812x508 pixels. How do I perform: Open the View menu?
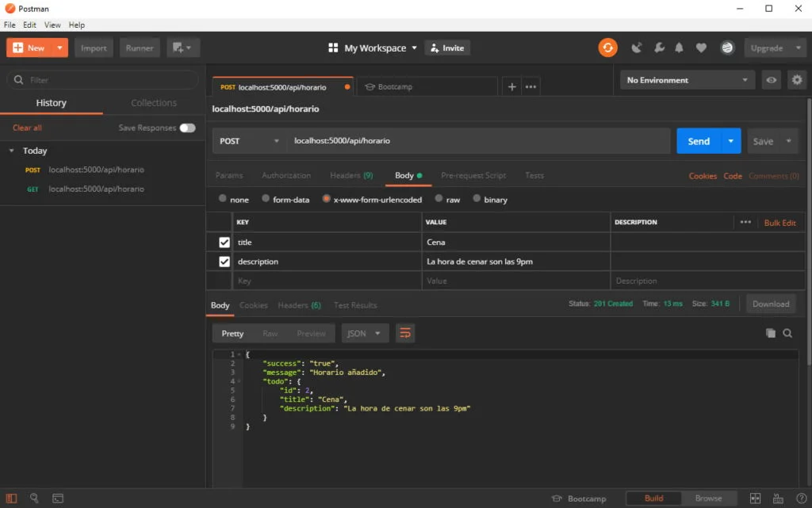point(52,25)
